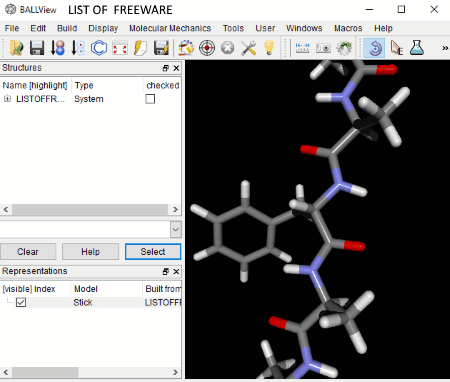
Task: Show more toolbar items via double chevron
Action: click(445, 48)
